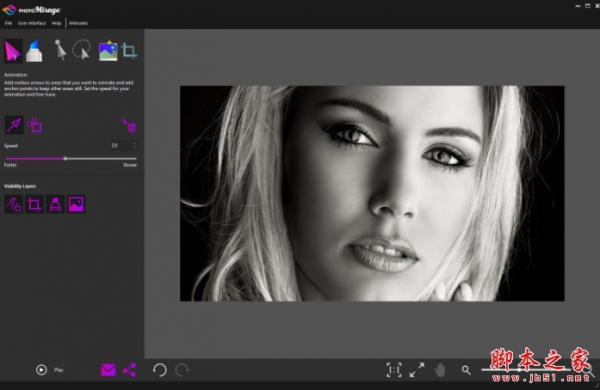Open the Help menu
The height and width of the screenshot is (390, 600).
56,23
